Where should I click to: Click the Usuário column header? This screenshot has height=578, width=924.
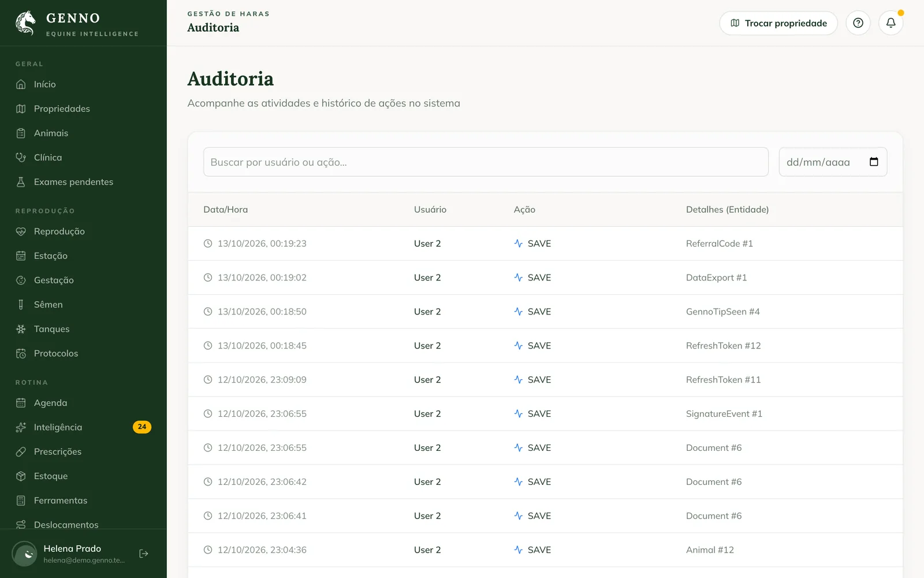[x=430, y=209]
